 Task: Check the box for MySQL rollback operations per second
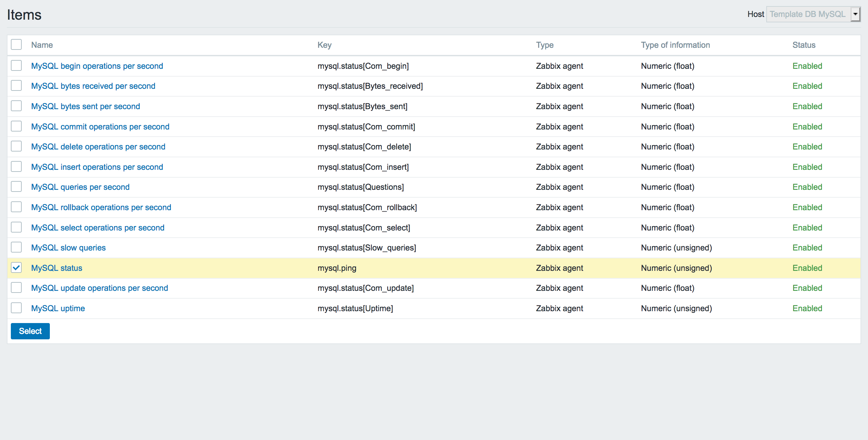[x=16, y=207]
